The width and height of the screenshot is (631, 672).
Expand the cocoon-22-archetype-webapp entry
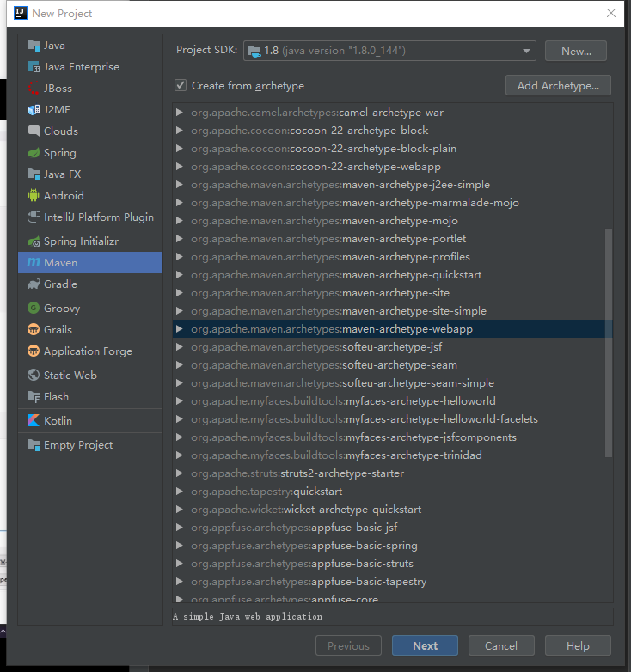click(x=180, y=167)
